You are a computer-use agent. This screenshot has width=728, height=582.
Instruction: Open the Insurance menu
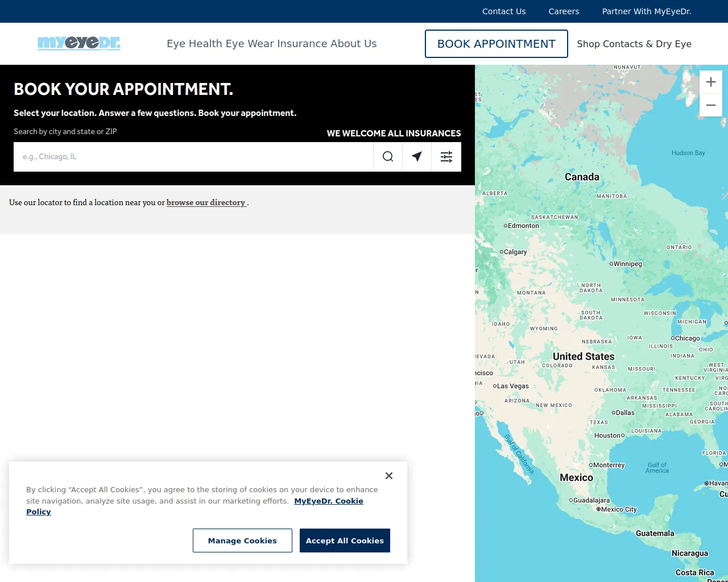pyautogui.click(x=303, y=44)
